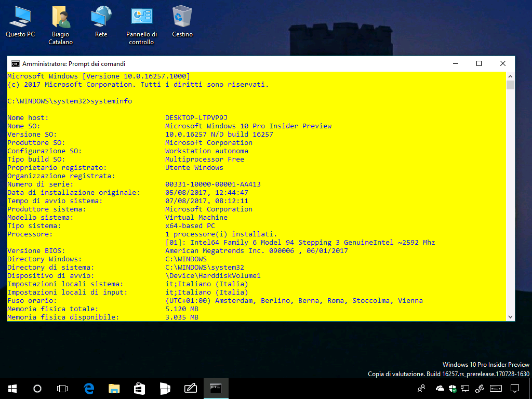This screenshot has width=532, height=399.
Task: Click the scrollbar up arrow in Command Prompt
Action: pos(510,76)
